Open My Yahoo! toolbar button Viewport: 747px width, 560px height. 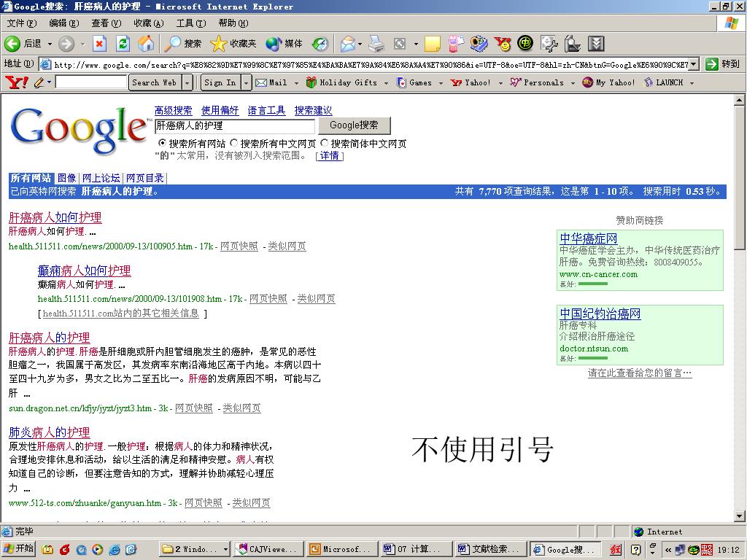click(x=608, y=82)
